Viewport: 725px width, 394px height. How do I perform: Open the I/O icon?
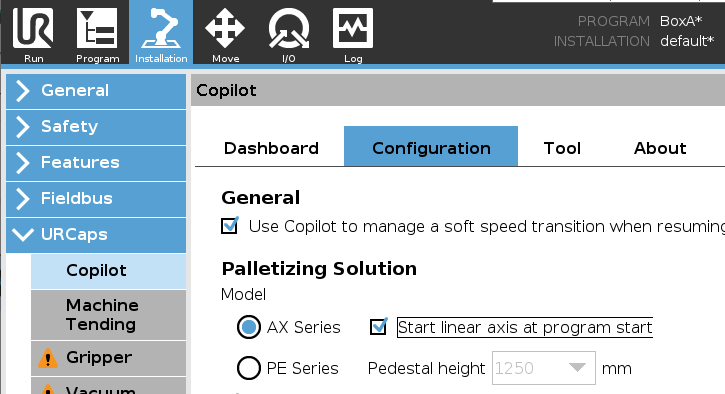point(289,28)
